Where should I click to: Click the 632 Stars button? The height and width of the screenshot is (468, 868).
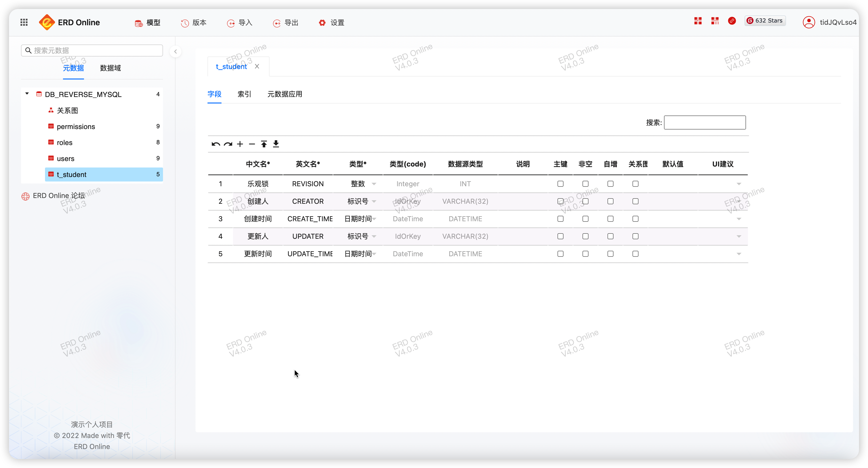pos(765,20)
